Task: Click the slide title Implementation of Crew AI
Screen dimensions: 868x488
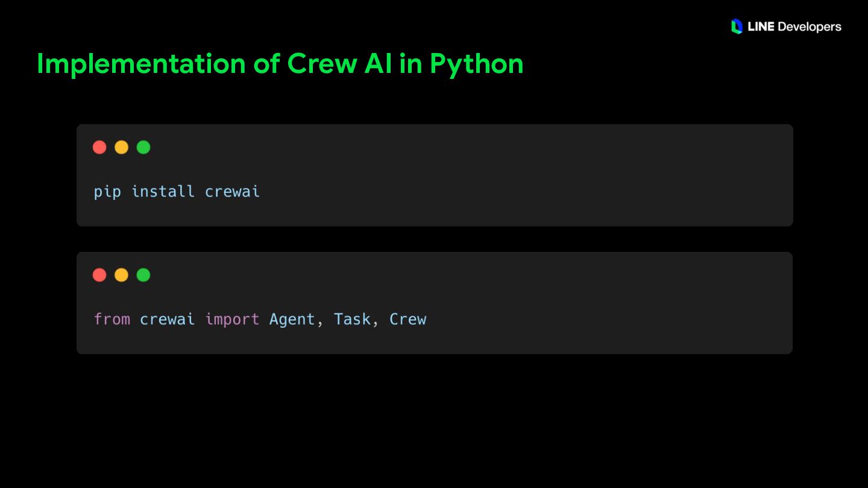Action: [280, 64]
